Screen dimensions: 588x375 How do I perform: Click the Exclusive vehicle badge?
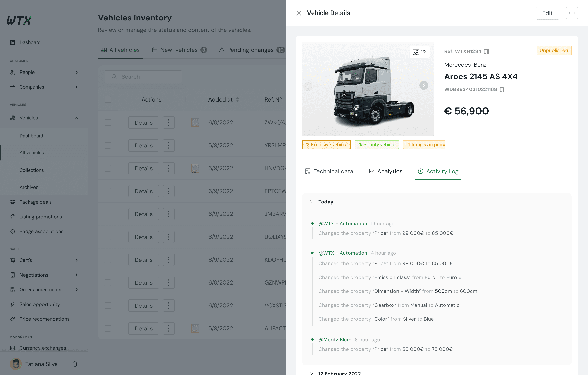point(326,145)
